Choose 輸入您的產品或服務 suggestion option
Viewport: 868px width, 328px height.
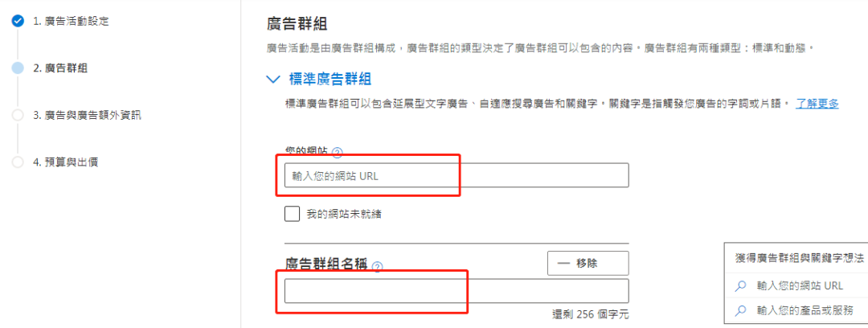(797, 310)
